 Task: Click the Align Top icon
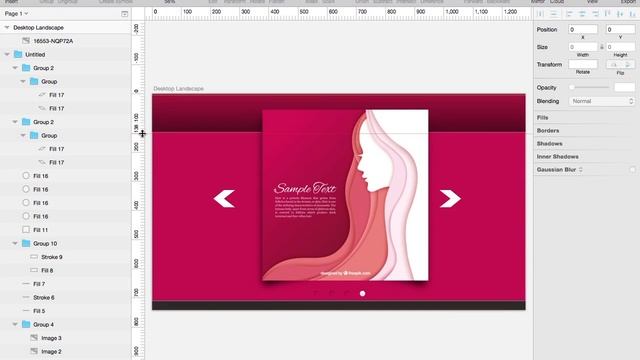click(607, 14)
